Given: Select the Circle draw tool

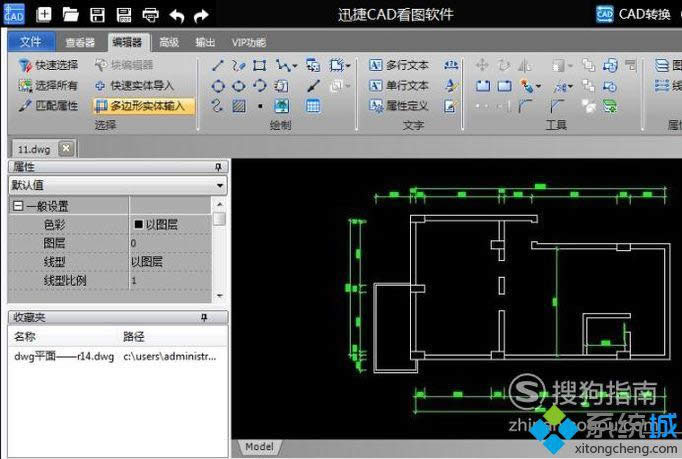Looking at the screenshot, I should [218, 86].
